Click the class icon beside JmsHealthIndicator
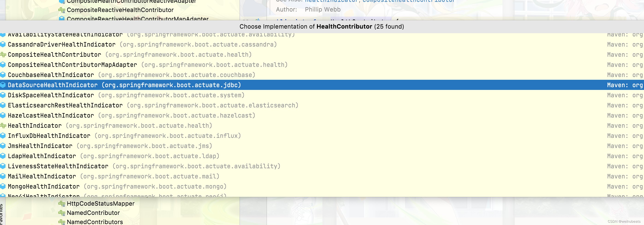The width and height of the screenshot is (644, 225). pyautogui.click(x=3, y=146)
